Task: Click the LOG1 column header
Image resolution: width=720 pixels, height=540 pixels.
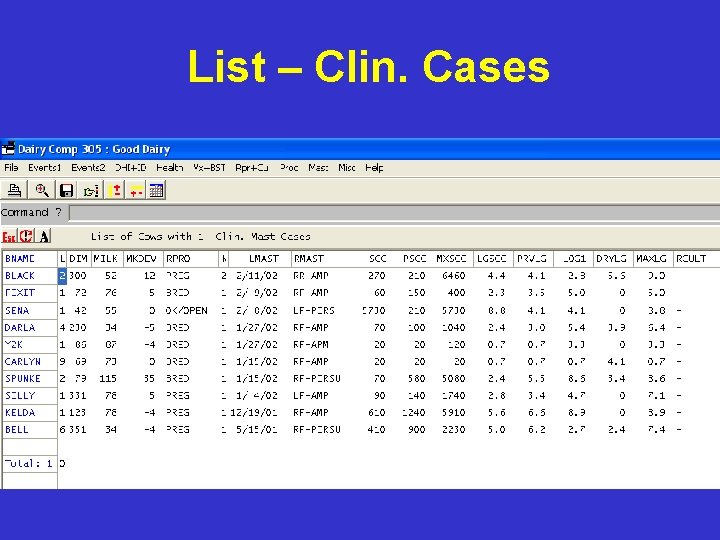Action: [574, 259]
